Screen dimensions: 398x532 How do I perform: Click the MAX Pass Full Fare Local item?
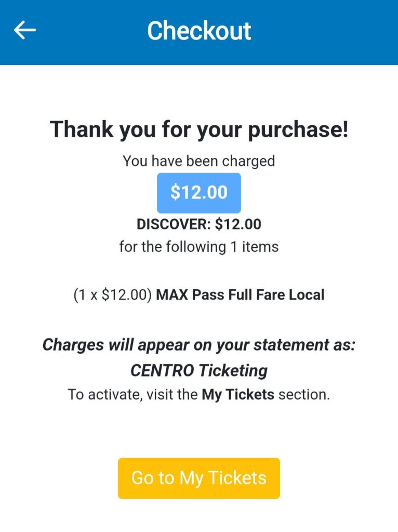coord(240,295)
